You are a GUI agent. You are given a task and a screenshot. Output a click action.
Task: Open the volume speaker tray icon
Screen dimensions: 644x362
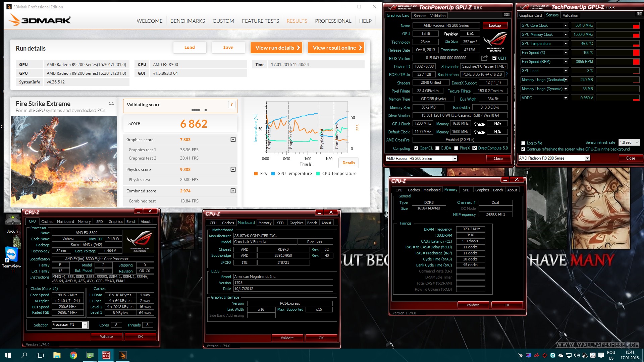(x=577, y=355)
